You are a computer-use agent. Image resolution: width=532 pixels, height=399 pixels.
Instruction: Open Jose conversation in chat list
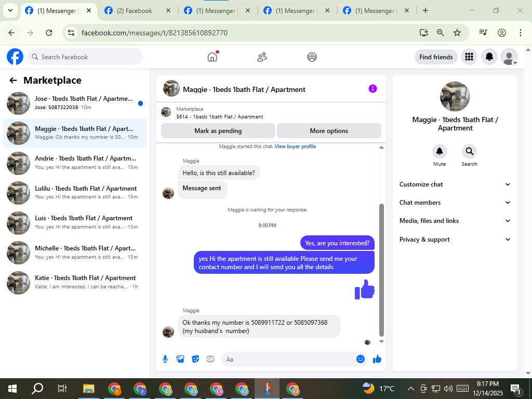(75, 103)
